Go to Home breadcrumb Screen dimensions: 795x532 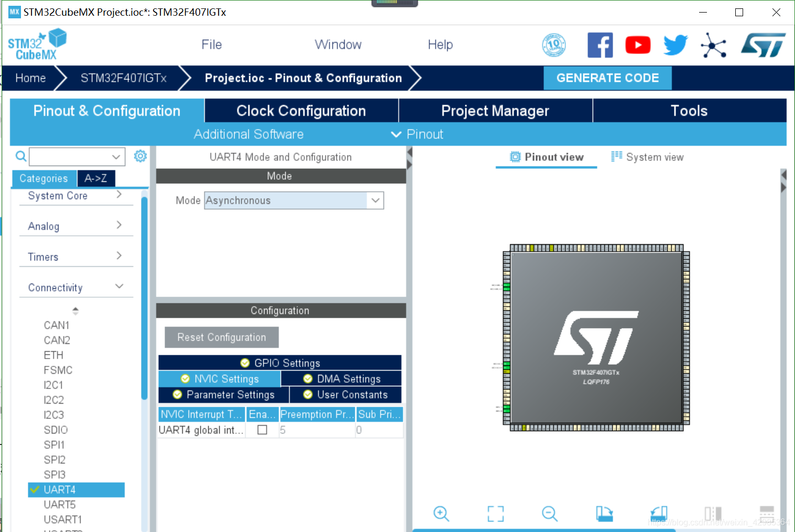click(x=30, y=78)
